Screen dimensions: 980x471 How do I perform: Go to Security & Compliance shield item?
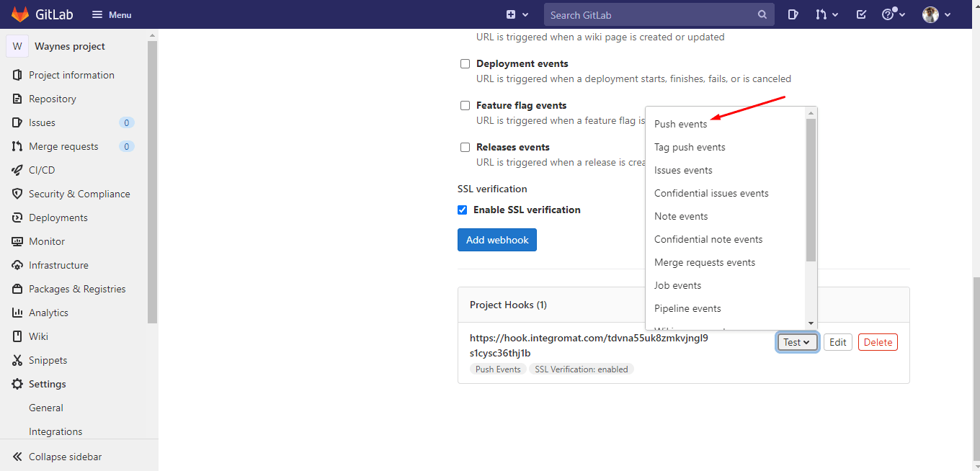(x=79, y=194)
